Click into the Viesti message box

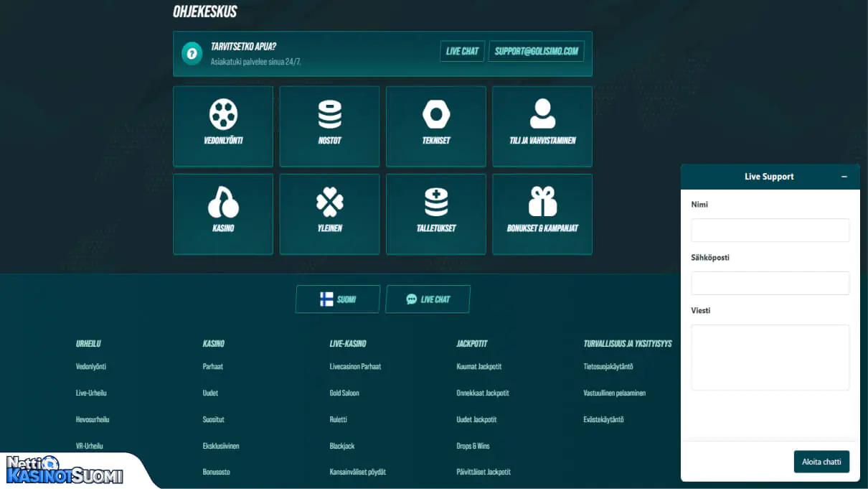tap(770, 357)
